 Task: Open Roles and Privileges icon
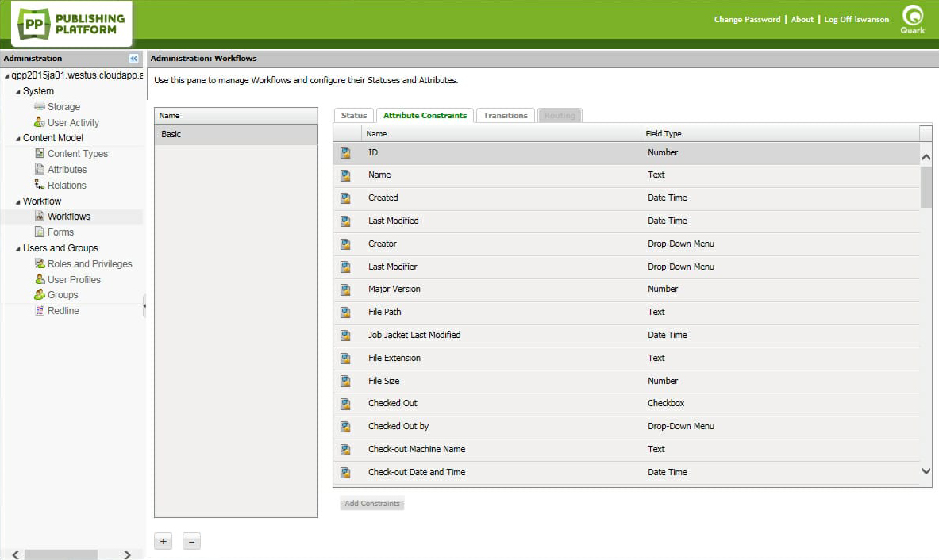40,263
